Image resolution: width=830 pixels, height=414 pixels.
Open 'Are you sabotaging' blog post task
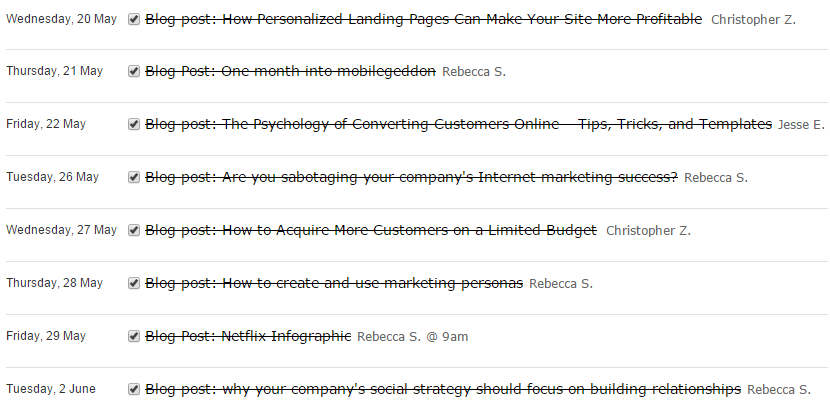(x=411, y=177)
